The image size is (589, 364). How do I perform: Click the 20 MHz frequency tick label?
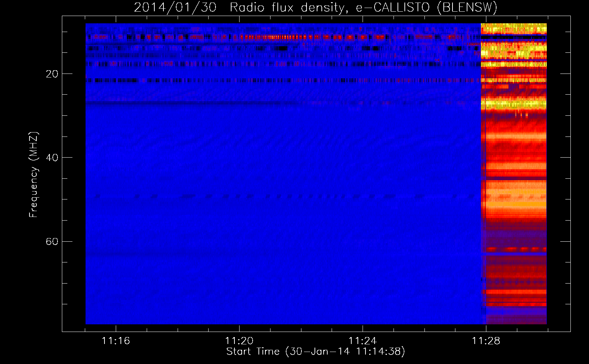click(x=52, y=74)
